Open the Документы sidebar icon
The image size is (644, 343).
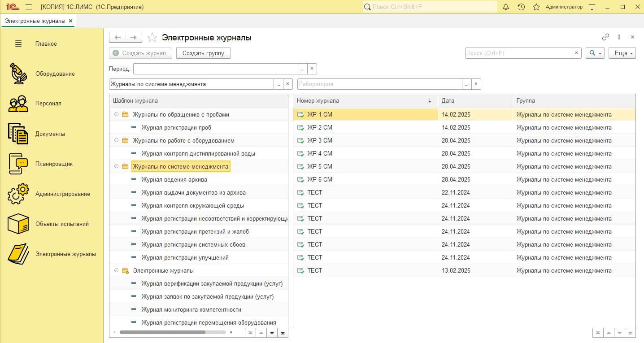coord(18,134)
